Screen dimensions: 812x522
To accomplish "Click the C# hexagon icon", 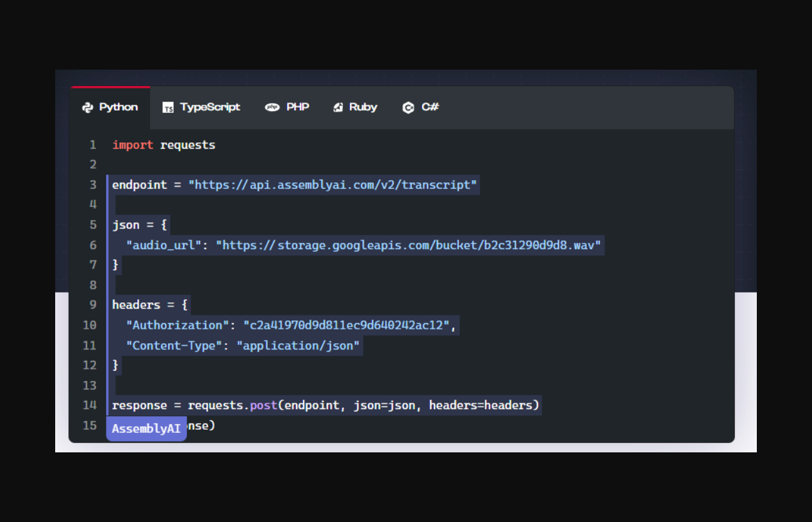I will (x=408, y=108).
